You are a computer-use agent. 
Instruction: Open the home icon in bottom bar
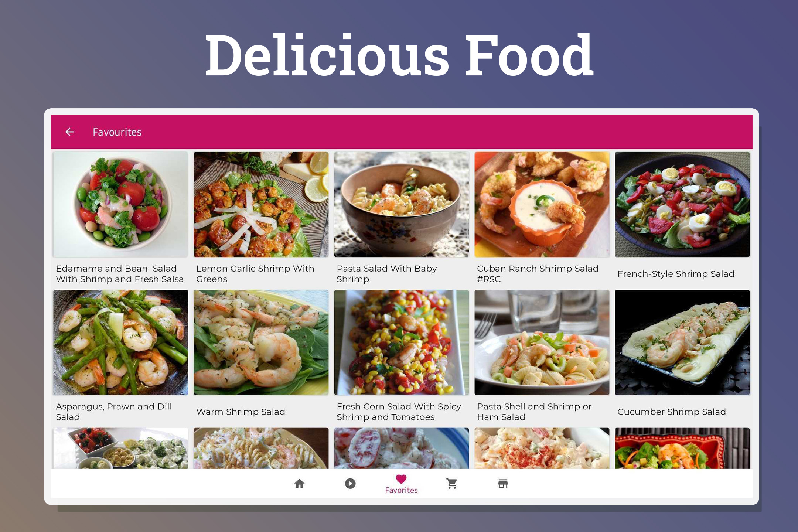point(299,483)
